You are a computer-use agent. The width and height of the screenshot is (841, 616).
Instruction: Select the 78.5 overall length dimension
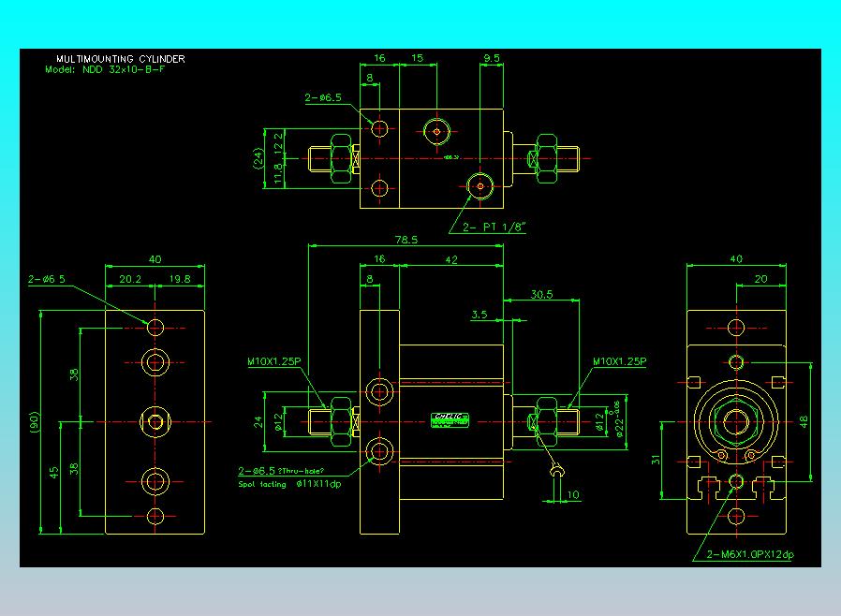(x=406, y=240)
